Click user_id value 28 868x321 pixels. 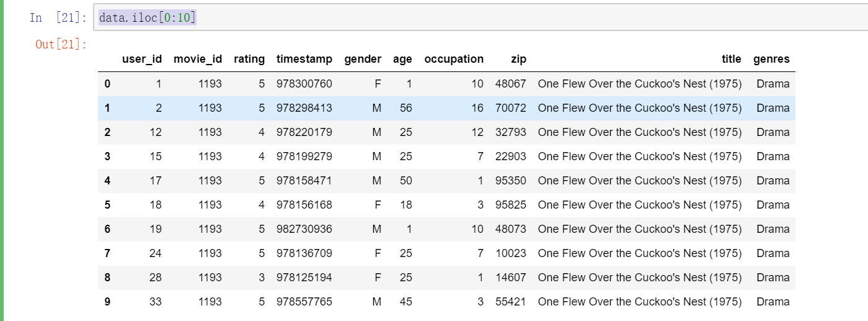[x=156, y=278]
